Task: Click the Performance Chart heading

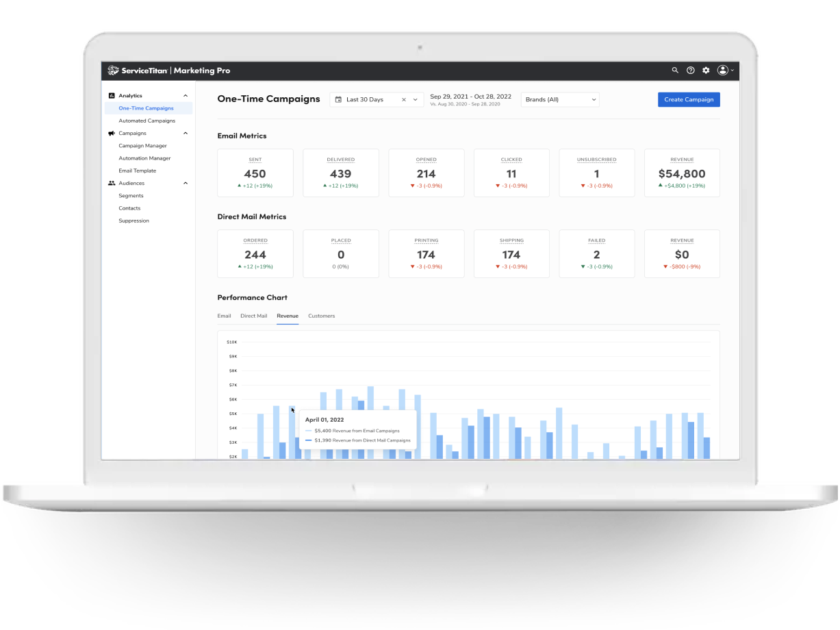Action: point(253,298)
